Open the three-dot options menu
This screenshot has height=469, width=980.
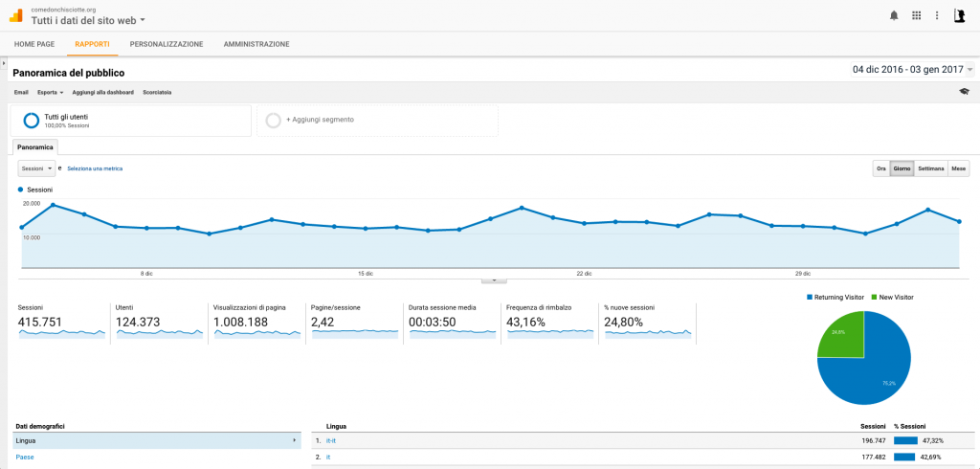[937, 15]
